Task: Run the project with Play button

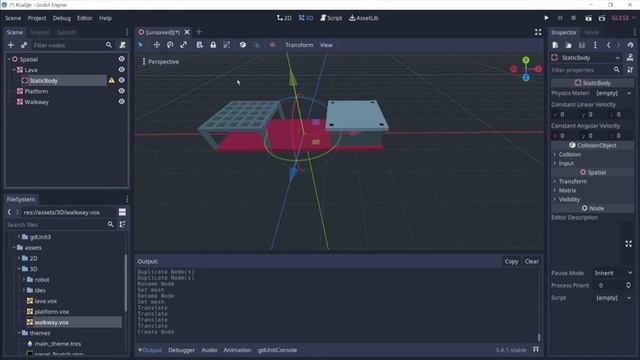Action: coord(546,18)
